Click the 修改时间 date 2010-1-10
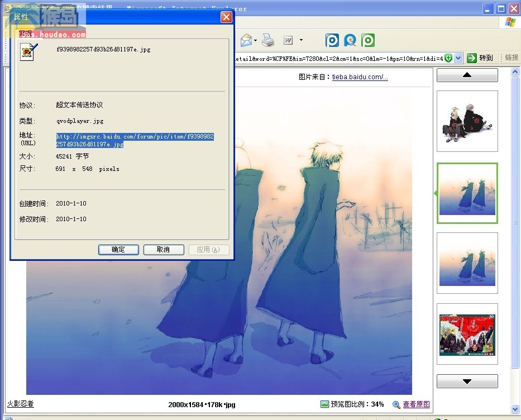Screen dimensions: 521x420 pyautogui.click(x=71, y=219)
